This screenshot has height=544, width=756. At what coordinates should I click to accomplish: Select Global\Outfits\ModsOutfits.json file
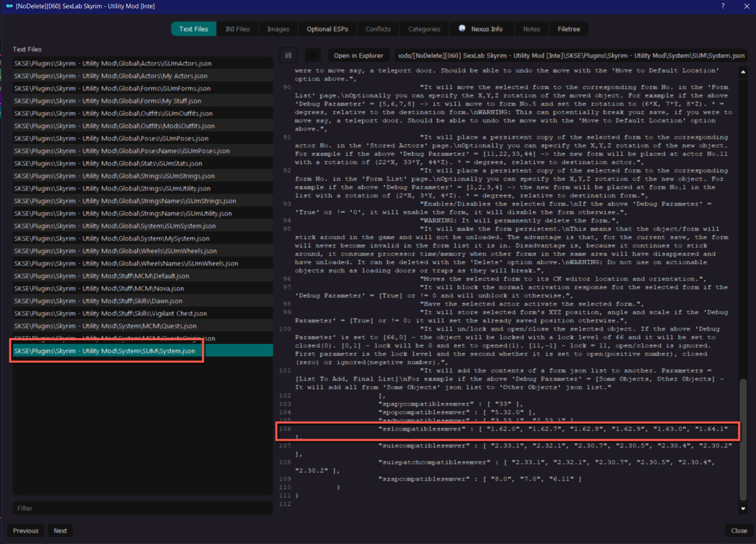click(143, 126)
